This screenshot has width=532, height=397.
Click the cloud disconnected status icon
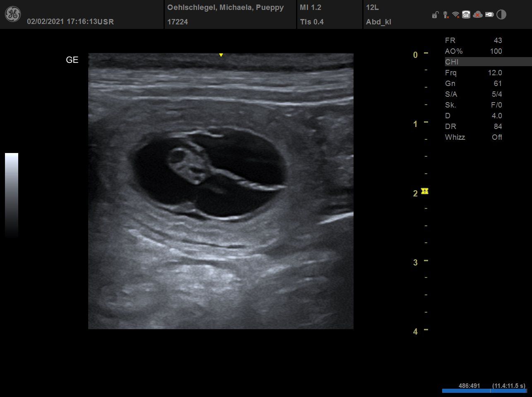click(x=478, y=15)
